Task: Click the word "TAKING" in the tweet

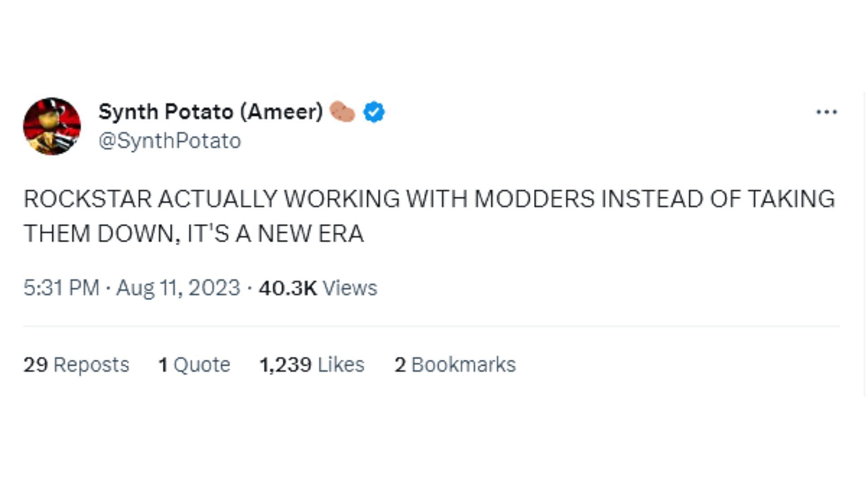Action: click(791, 199)
